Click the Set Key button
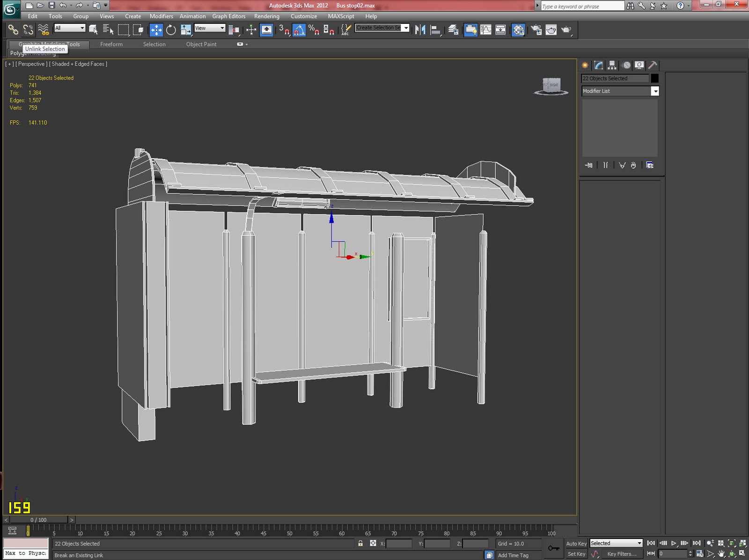This screenshot has height=560, width=749. [576, 554]
